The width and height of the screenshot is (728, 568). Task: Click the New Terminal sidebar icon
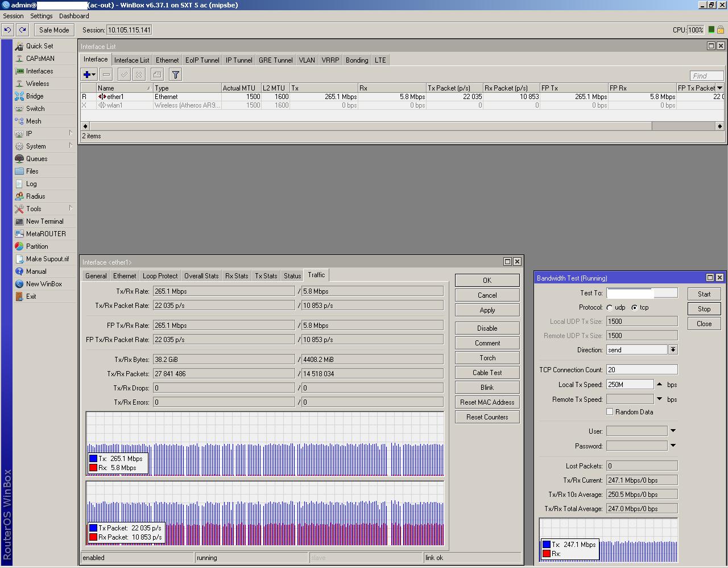19,221
